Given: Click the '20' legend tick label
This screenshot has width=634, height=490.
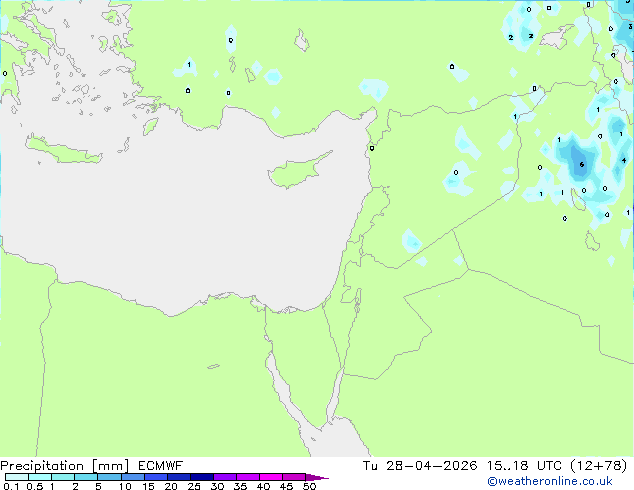Looking at the screenshot, I should click(171, 486).
